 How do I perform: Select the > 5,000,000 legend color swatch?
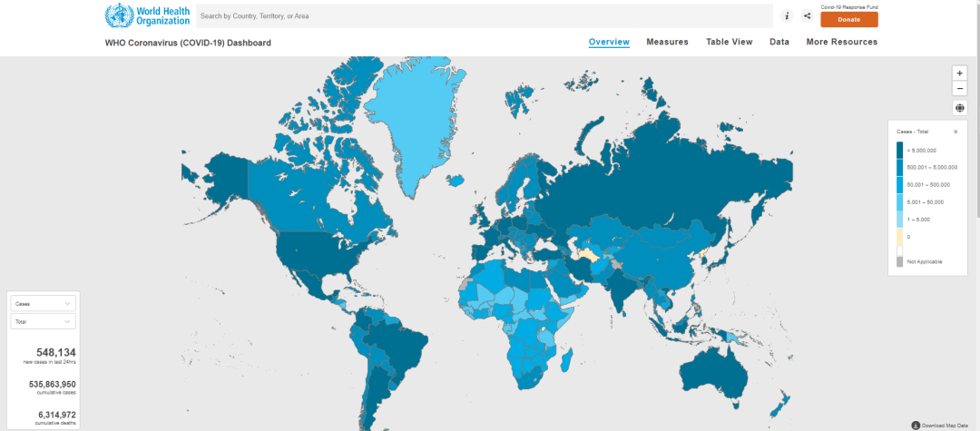(x=899, y=150)
